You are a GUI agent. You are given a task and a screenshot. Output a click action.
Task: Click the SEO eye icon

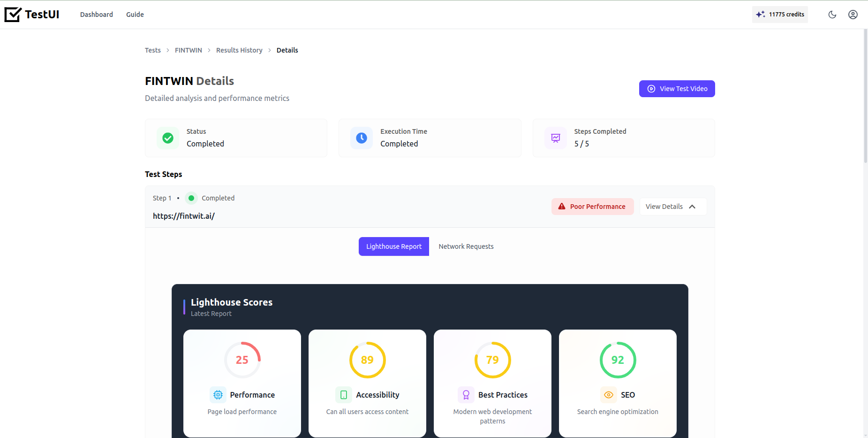609,395
